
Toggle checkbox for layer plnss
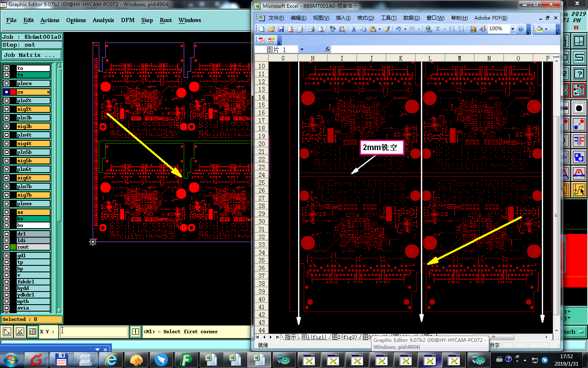[7, 204]
